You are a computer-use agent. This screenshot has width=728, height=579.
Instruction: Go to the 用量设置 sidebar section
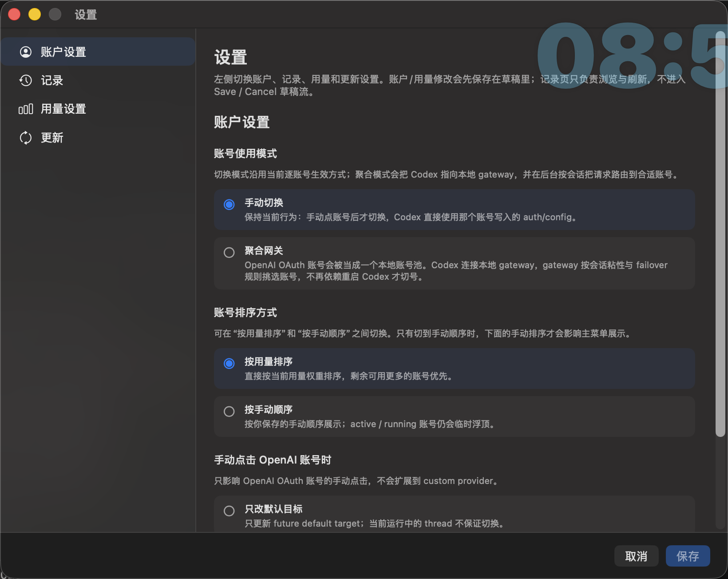coord(98,109)
